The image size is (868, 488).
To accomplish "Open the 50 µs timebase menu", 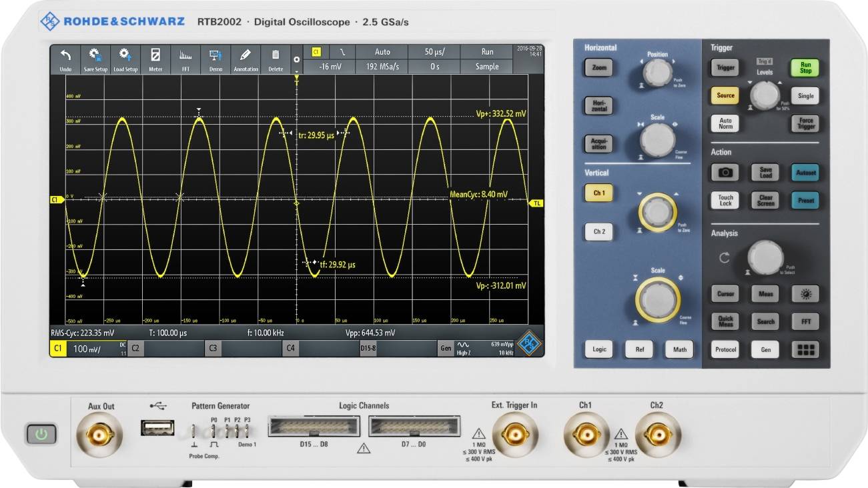I will pyautogui.click(x=434, y=51).
